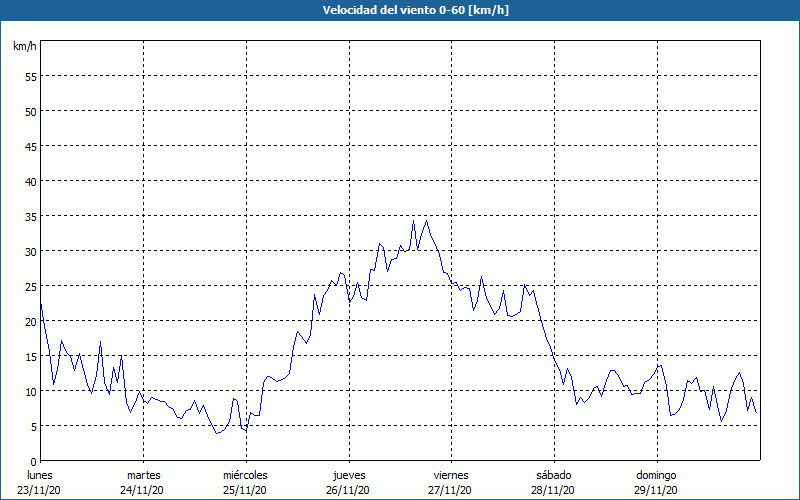Click the '5' y-axis value
This screenshot has height=500, width=800.
point(34,427)
